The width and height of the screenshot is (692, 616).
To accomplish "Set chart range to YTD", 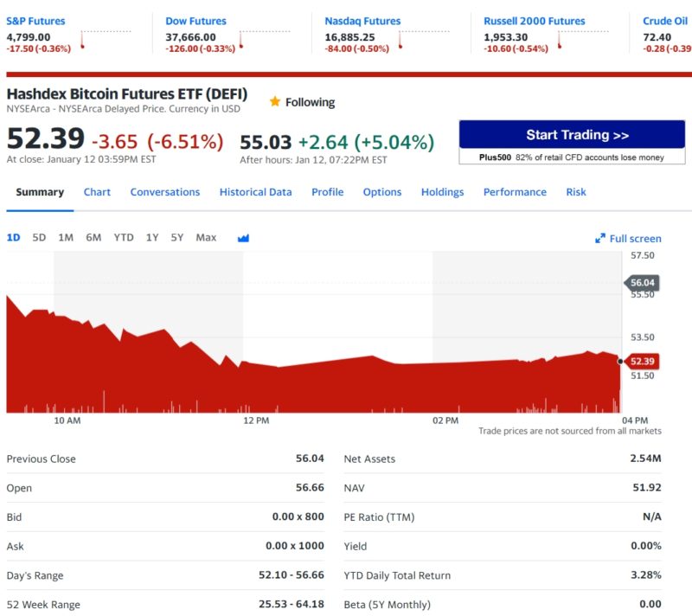I will click(x=124, y=237).
